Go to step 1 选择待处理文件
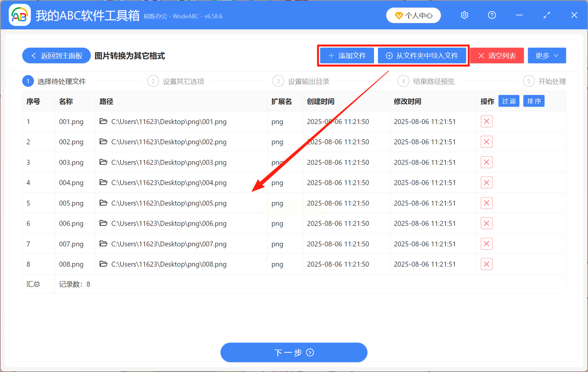This screenshot has height=372, width=588. [x=54, y=81]
